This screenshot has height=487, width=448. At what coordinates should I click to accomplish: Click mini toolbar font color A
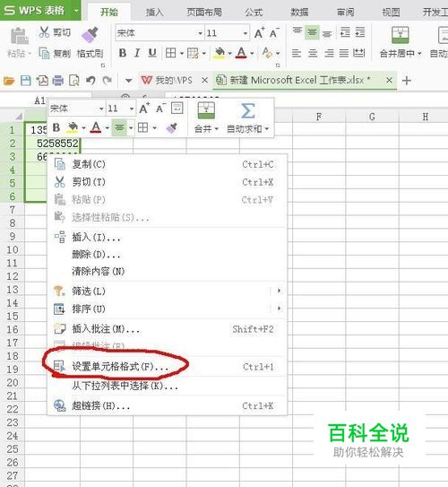pyautogui.click(x=96, y=127)
